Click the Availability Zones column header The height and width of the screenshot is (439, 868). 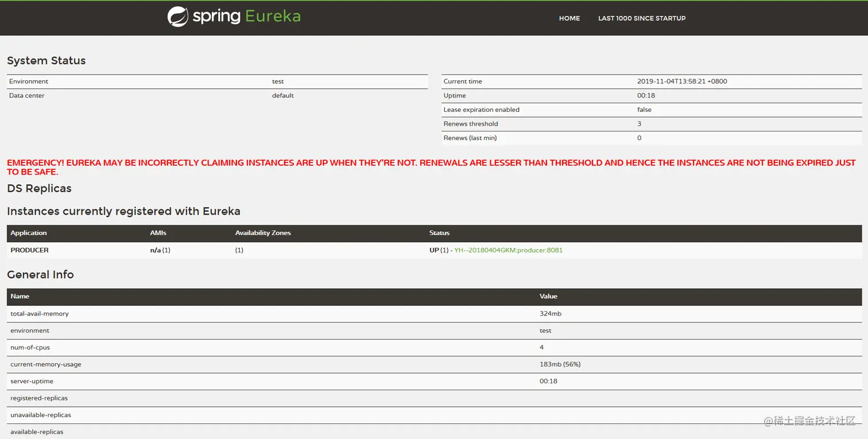point(263,233)
